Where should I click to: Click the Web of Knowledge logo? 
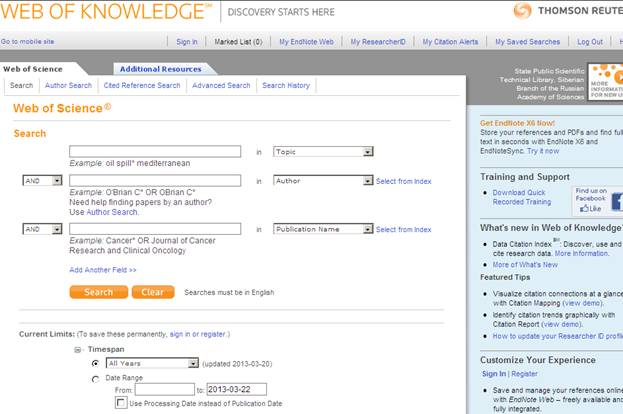pyautogui.click(x=106, y=11)
